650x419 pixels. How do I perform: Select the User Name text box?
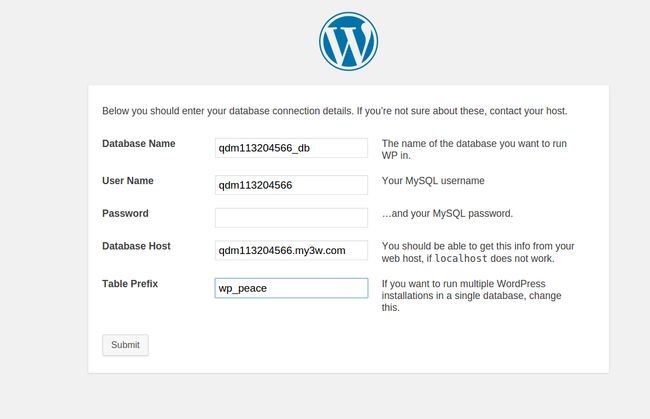point(291,185)
